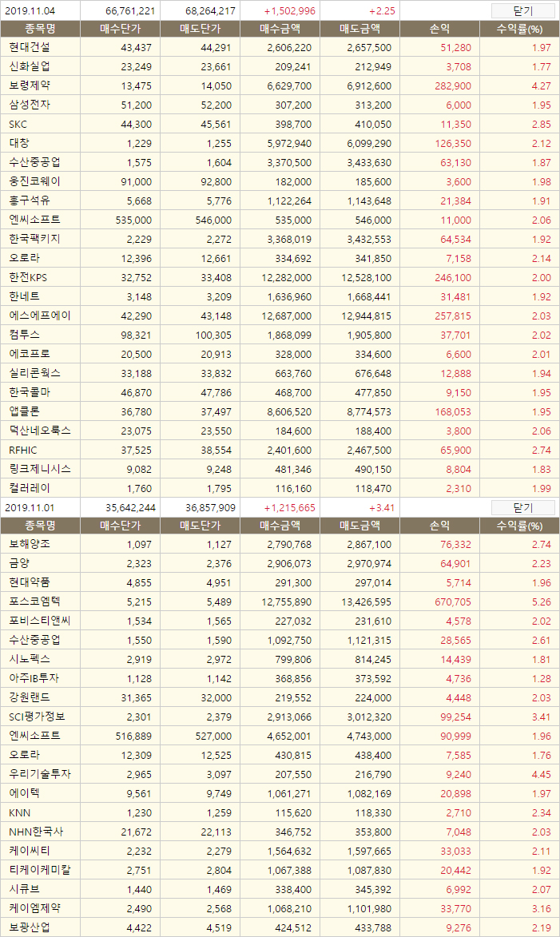Viewport: 560px width, 937px height.
Task: Click the SKC stock name
Action: 18,125
